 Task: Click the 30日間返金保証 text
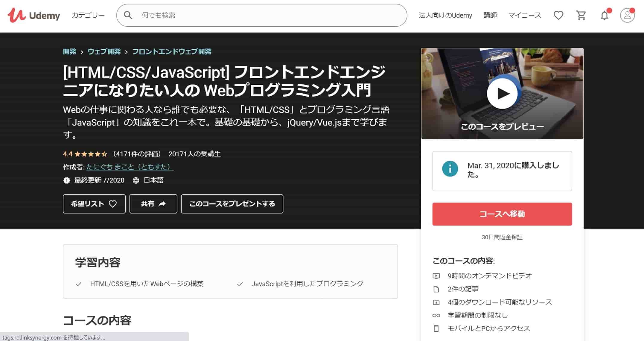tap(502, 238)
